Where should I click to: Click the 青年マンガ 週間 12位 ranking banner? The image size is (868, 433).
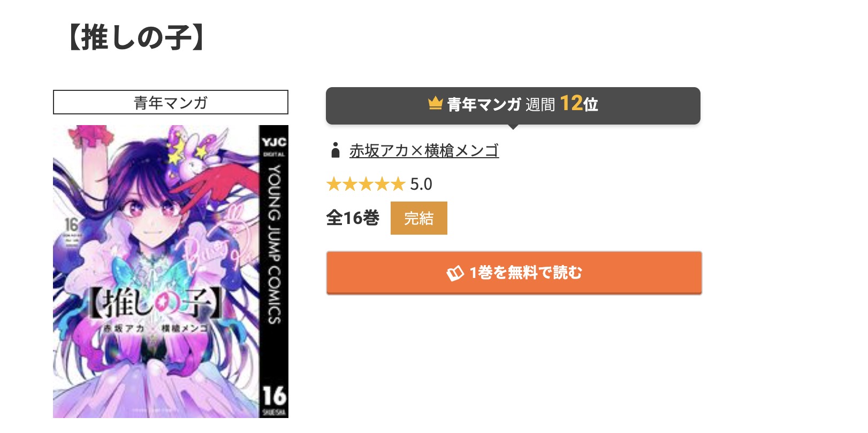pos(513,106)
